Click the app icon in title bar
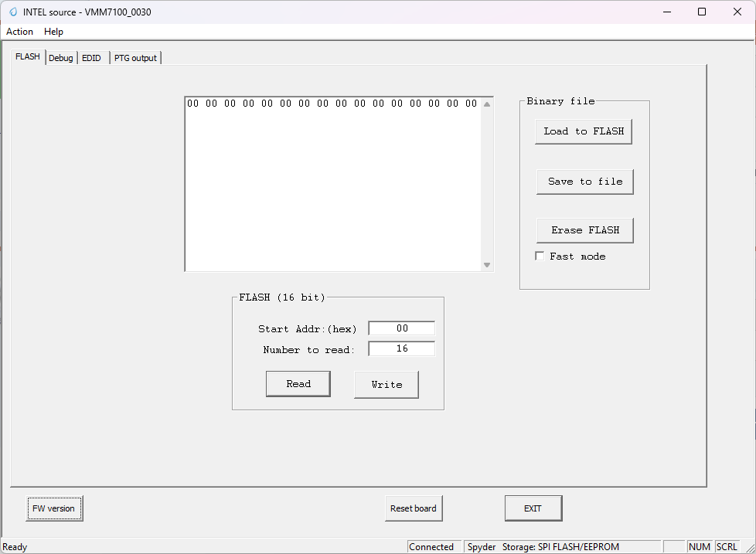This screenshot has width=756, height=554. (13, 12)
